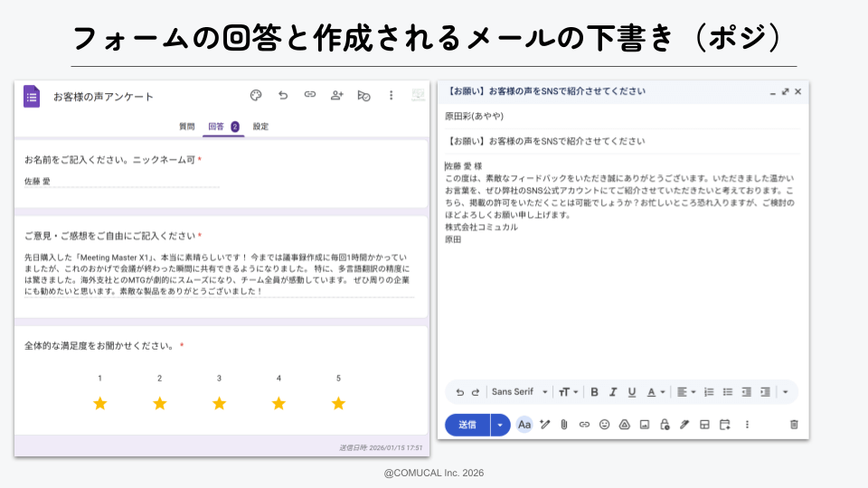The image size is (868, 488).
Task: Toggle bold formatting in email toolbar
Action: (594, 391)
